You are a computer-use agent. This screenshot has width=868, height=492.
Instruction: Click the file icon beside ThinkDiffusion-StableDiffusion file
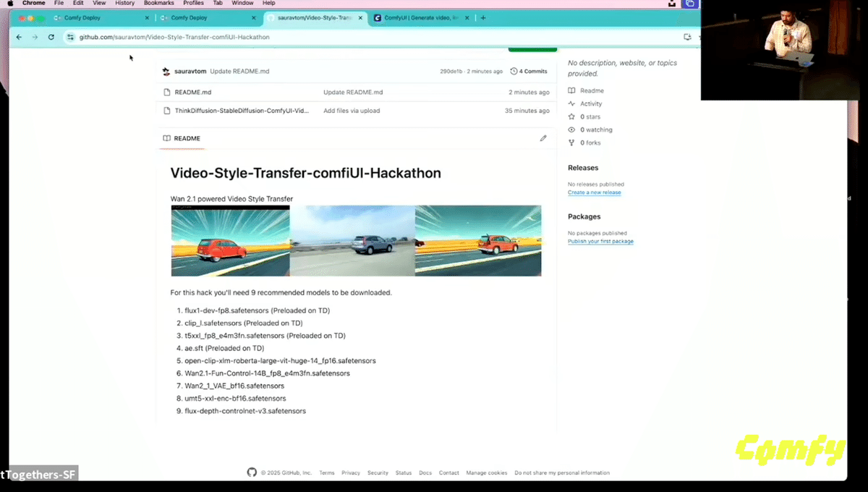point(167,111)
